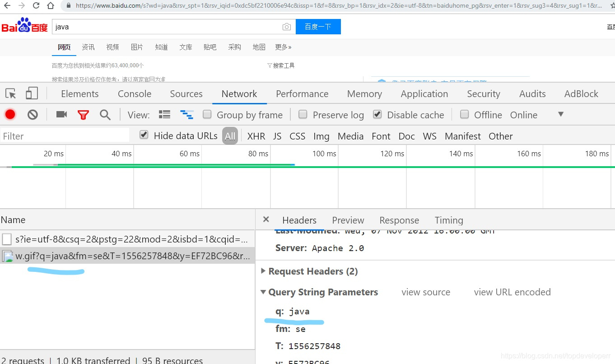Open the Application tab

(424, 94)
